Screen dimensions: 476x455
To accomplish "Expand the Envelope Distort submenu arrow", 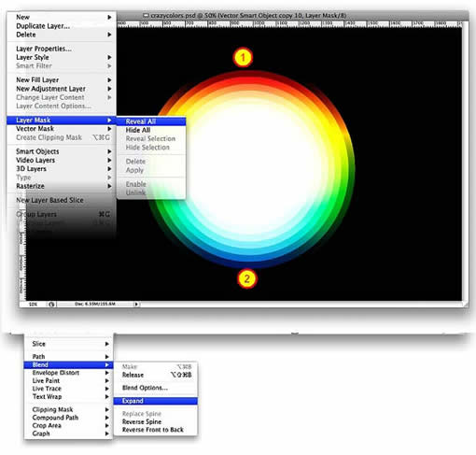I will (x=107, y=373).
